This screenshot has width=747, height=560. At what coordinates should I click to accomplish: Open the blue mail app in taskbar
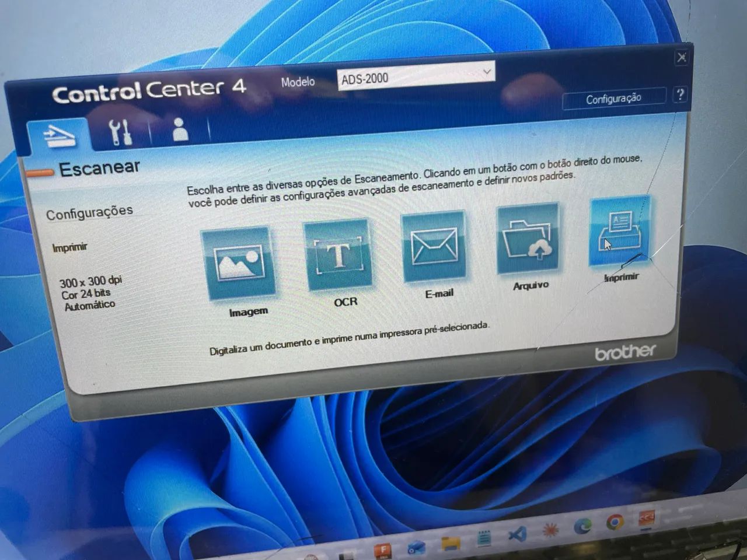[417, 547]
